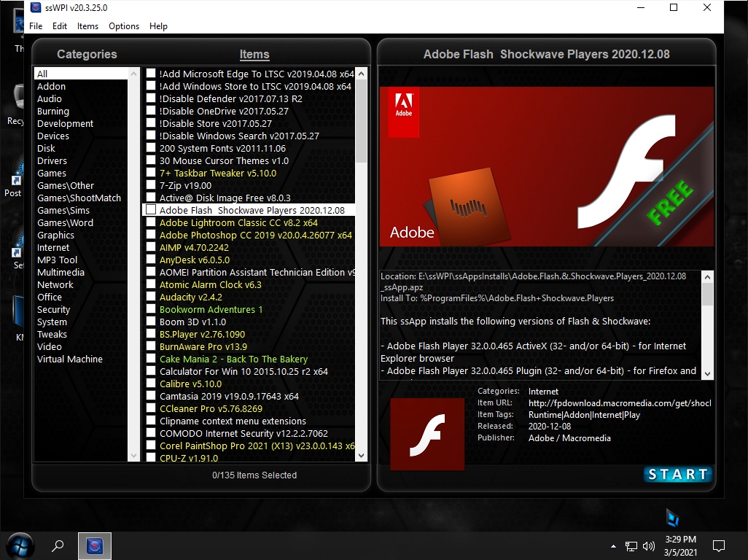748x560 pixels.
Task: Select Bookworm Adventures 1 item
Action: (x=211, y=310)
